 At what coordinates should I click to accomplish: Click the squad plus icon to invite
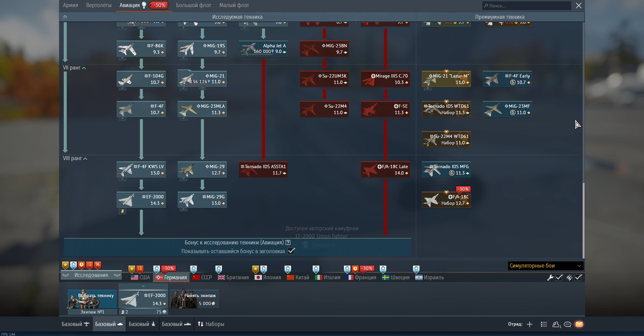pyautogui.click(x=530, y=324)
